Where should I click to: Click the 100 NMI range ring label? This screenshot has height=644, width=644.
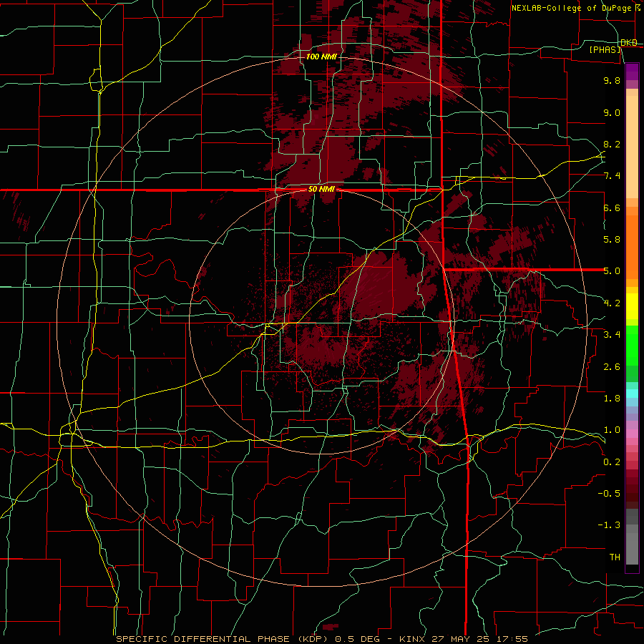(321, 57)
